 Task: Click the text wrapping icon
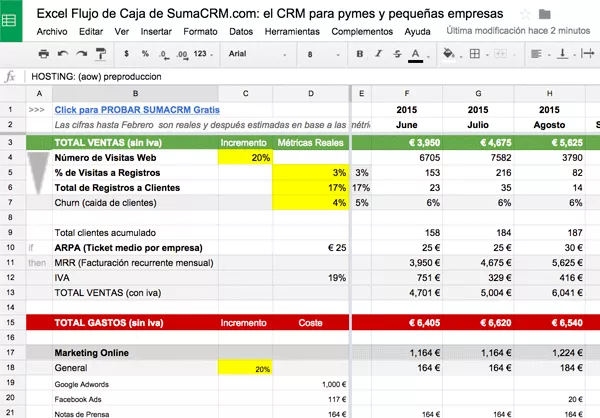coord(587,54)
